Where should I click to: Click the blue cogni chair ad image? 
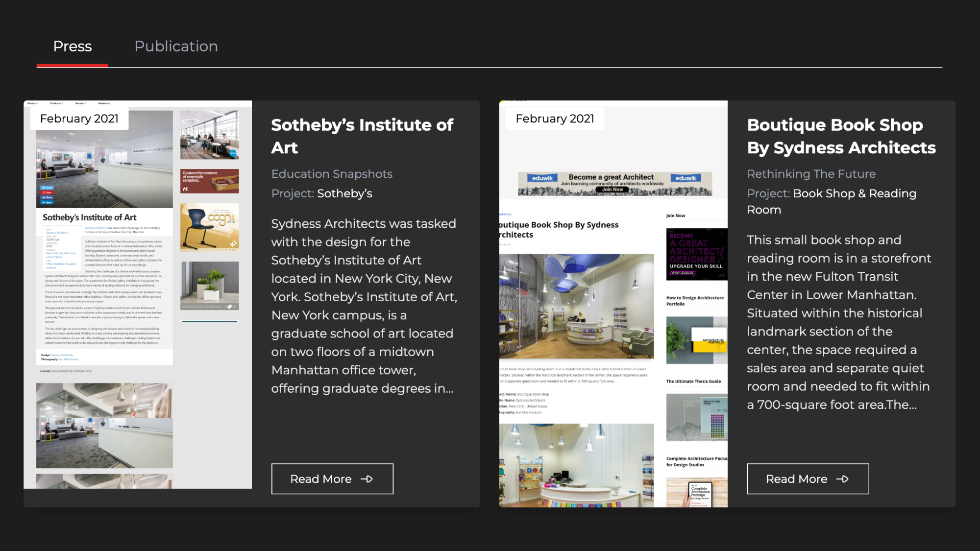click(x=209, y=228)
